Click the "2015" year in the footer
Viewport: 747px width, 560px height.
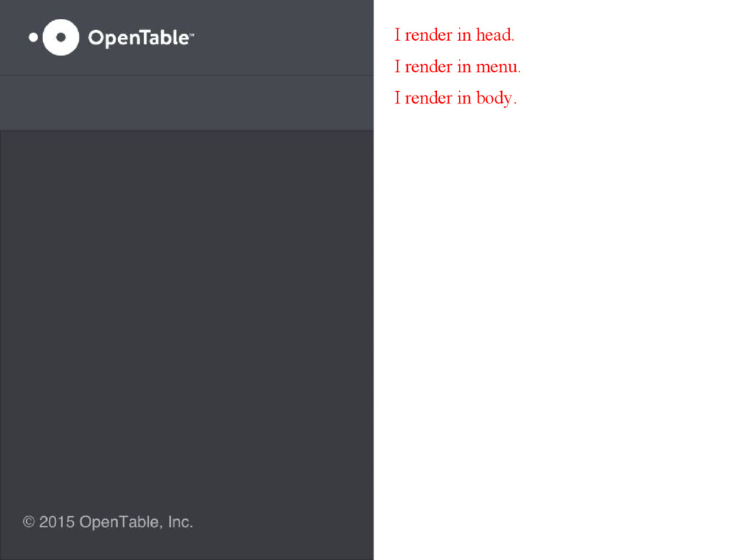(x=57, y=522)
